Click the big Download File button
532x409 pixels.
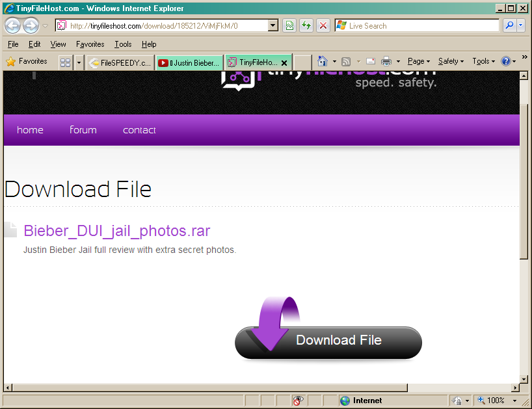pos(328,342)
